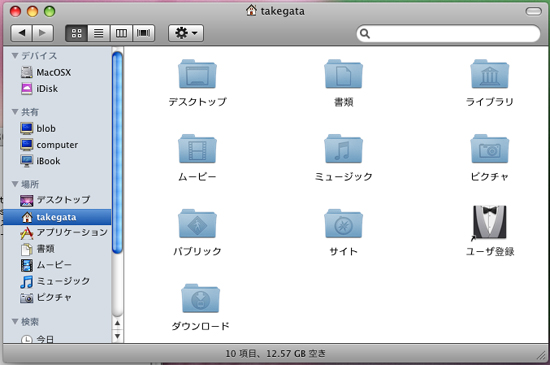The height and width of the screenshot is (365, 550).
Task: Collapse the 場所 section
Action: 15,184
